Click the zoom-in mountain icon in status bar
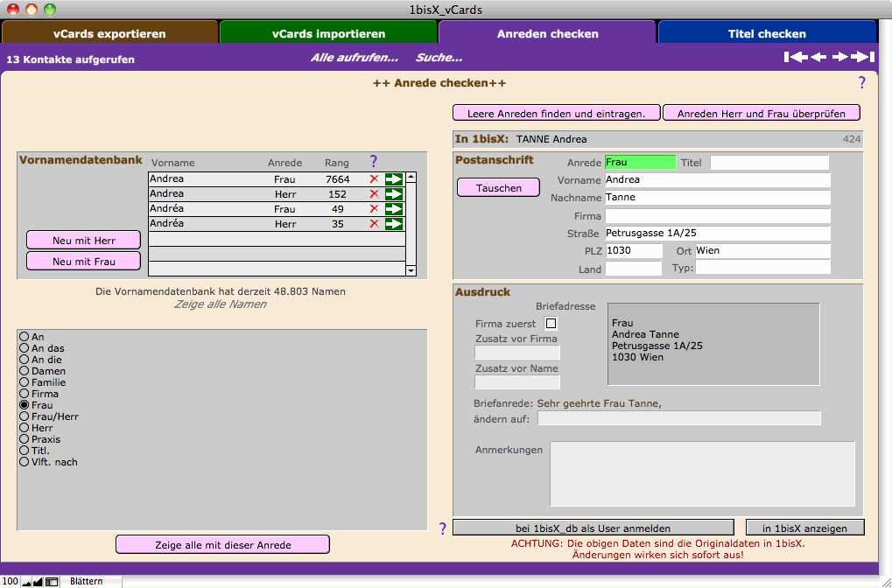892x588 pixels. (x=38, y=581)
